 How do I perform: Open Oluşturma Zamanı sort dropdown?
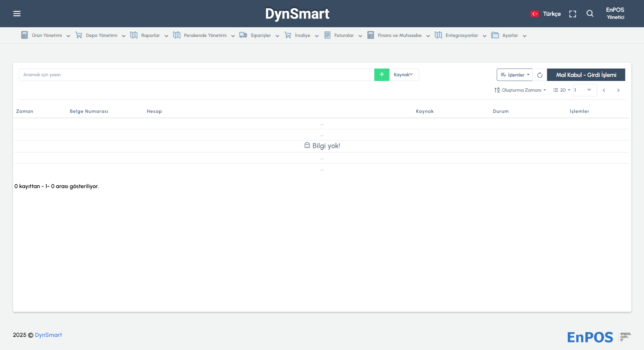pos(520,90)
